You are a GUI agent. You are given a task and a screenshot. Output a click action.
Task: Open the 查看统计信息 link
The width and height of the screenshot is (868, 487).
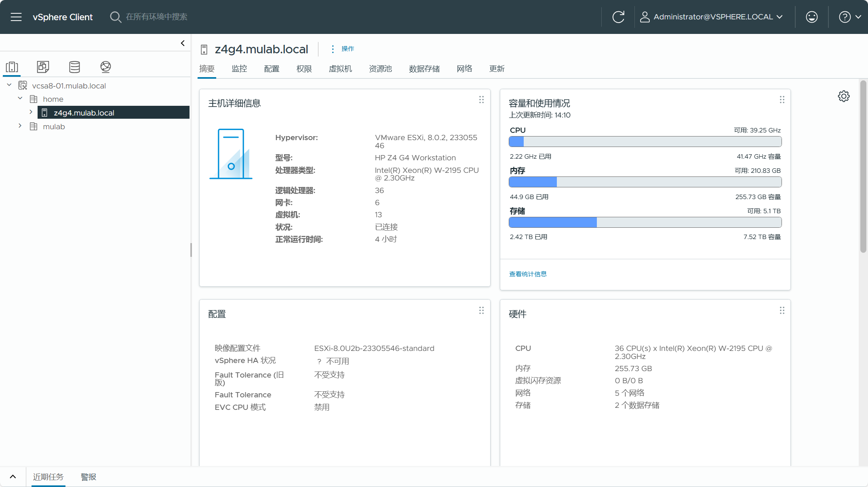tap(528, 274)
